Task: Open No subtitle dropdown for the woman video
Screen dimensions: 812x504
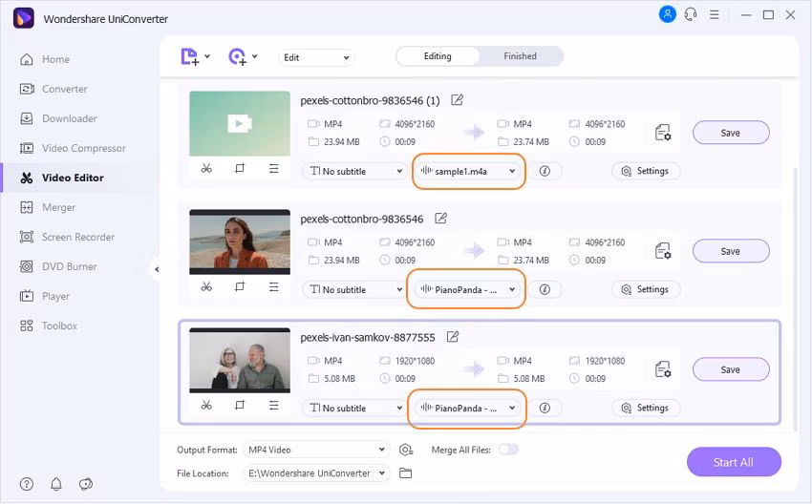Action: (354, 289)
